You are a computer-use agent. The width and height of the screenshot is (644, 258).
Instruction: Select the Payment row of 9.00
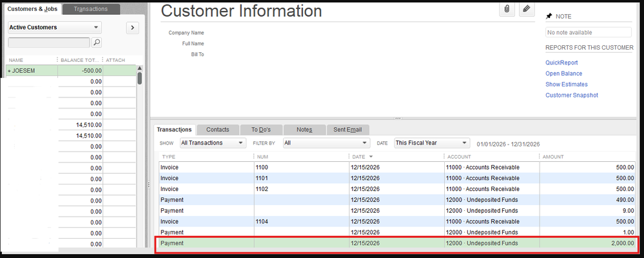point(398,211)
